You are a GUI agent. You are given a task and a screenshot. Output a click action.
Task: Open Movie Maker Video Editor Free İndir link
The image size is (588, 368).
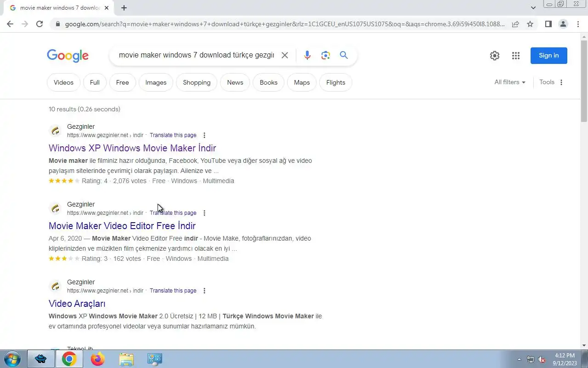coord(122,226)
